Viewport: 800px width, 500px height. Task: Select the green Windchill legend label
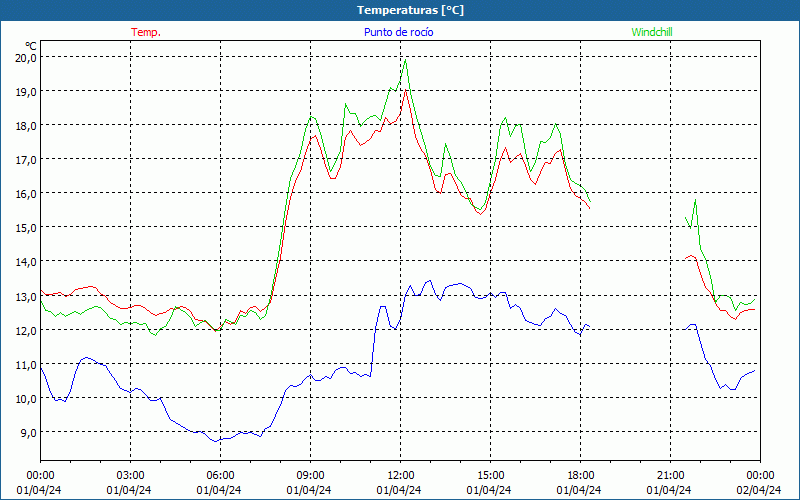(x=652, y=32)
